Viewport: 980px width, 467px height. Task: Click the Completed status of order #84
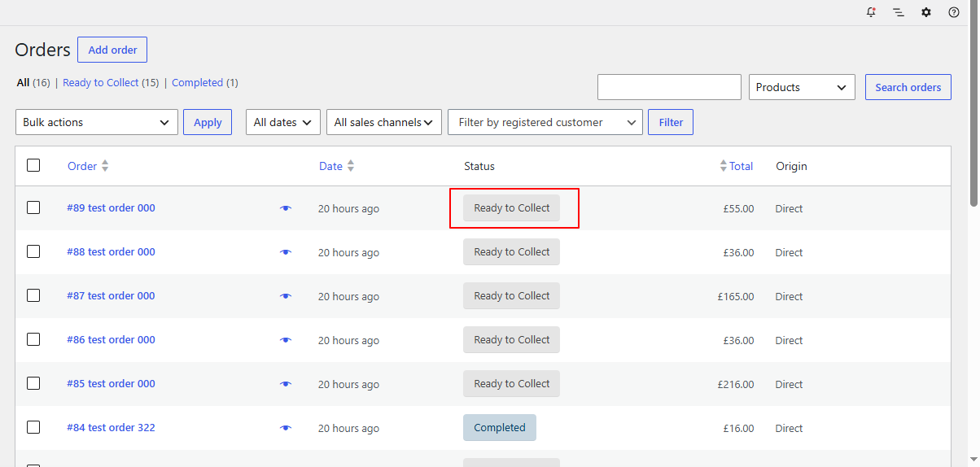[x=500, y=428]
